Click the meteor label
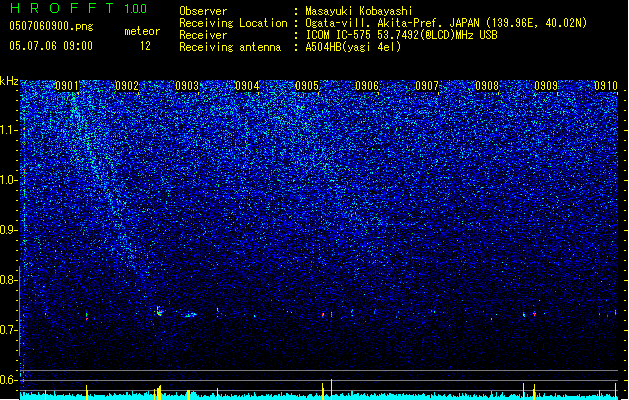The width and height of the screenshot is (629, 400). 142,31
